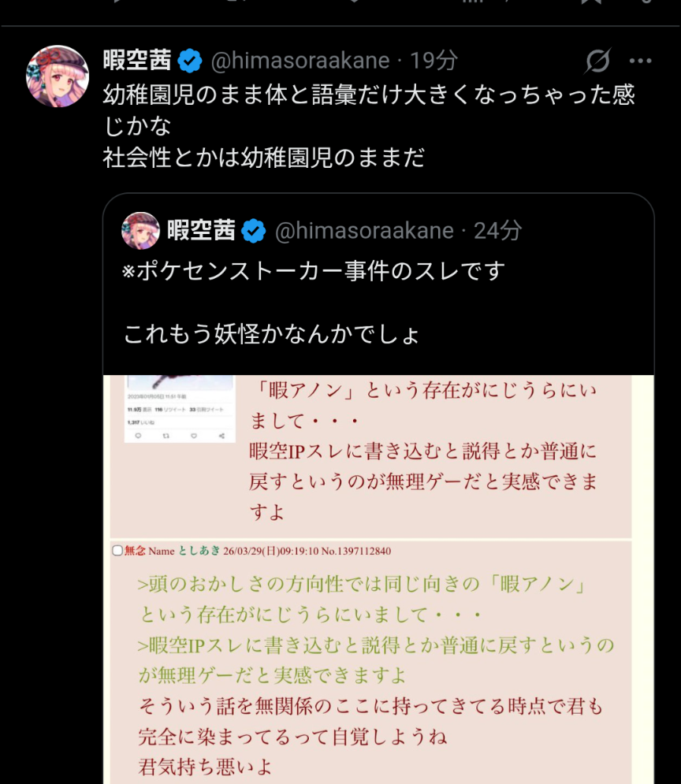
Task: Open the three-dot more options menu
Action: (x=640, y=61)
